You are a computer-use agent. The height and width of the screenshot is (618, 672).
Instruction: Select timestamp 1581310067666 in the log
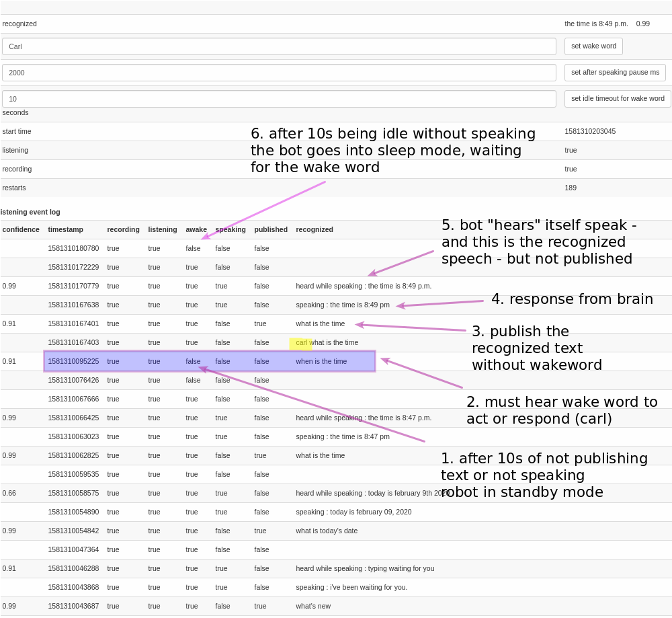pyautogui.click(x=73, y=399)
